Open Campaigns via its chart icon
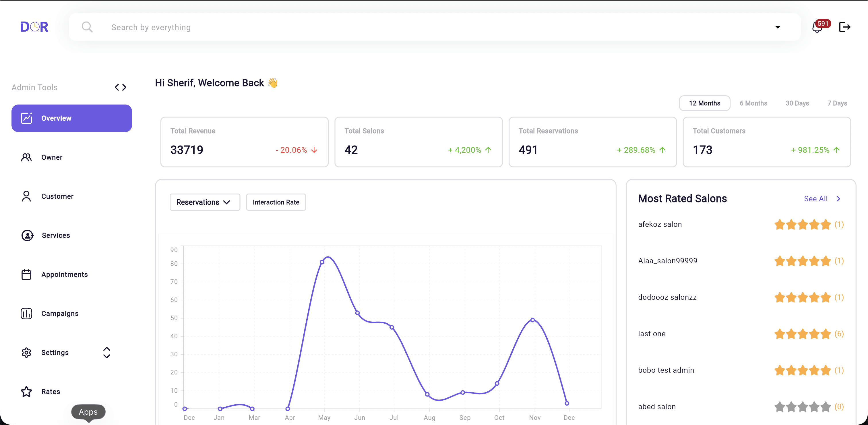868x425 pixels. [x=26, y=314]
